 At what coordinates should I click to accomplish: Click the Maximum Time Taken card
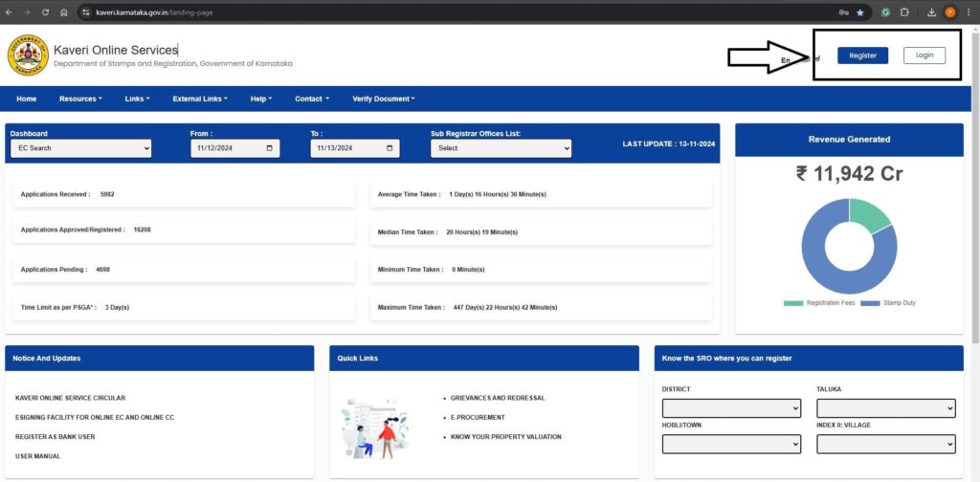click(541, 307)
